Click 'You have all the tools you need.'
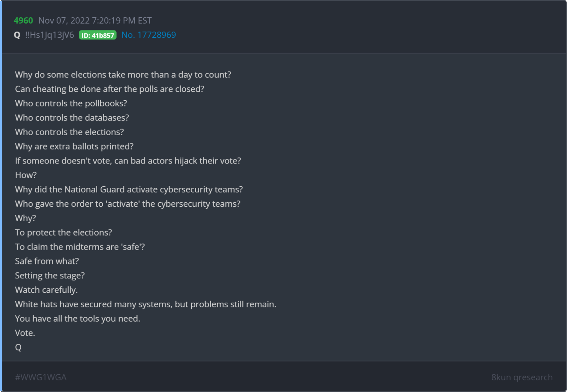The image size is (567, 392). (x=78, y=319)
